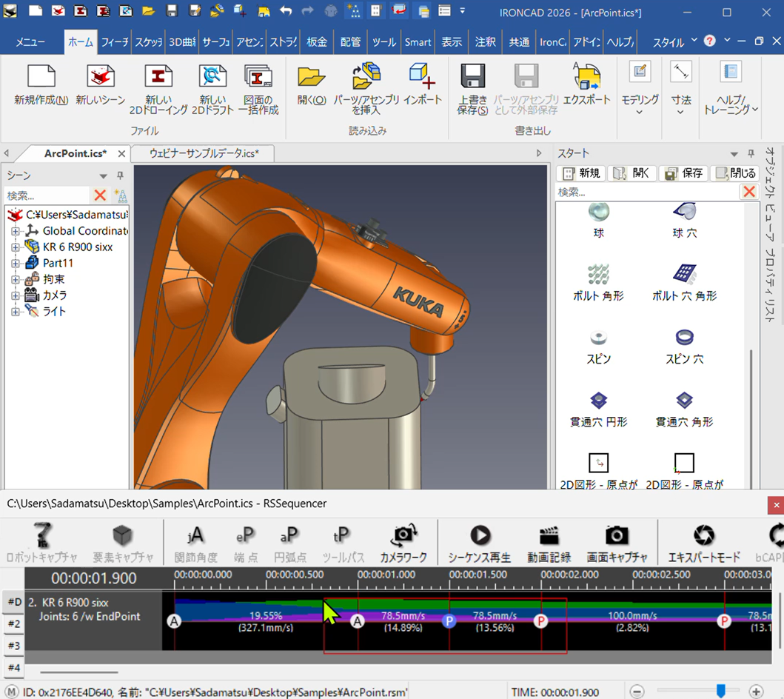Open the メニュー menu

point(30,42)
